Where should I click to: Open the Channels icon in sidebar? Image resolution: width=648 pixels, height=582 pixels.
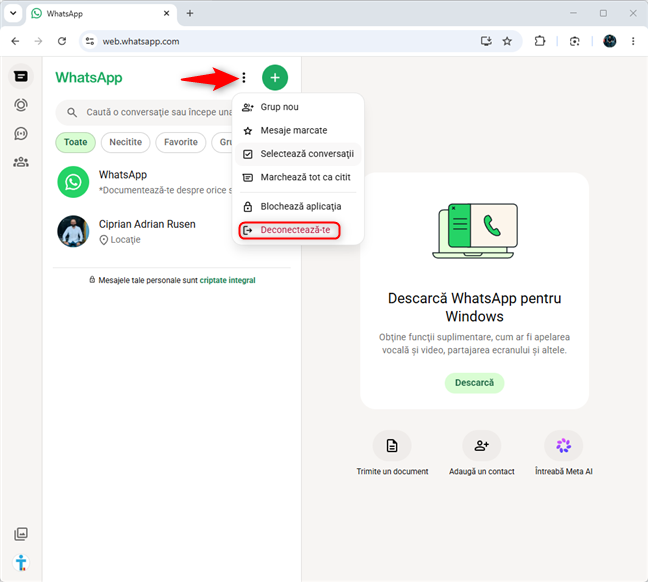coord(21,134)
